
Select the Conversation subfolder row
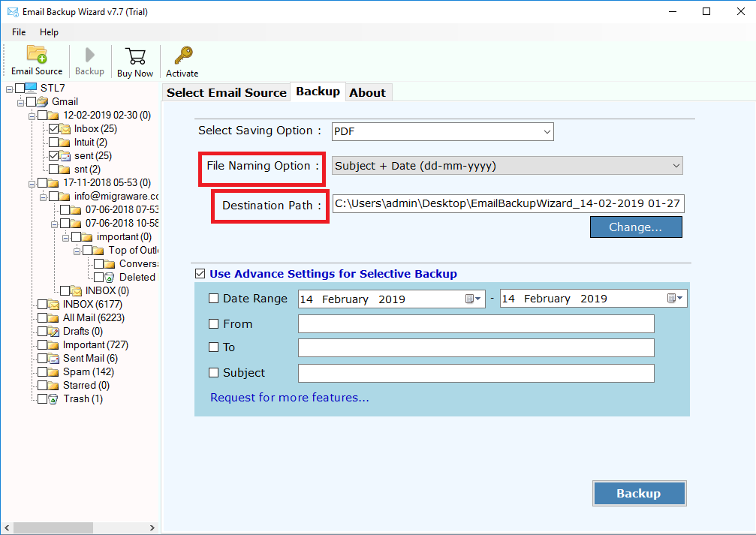coord(139,263)
